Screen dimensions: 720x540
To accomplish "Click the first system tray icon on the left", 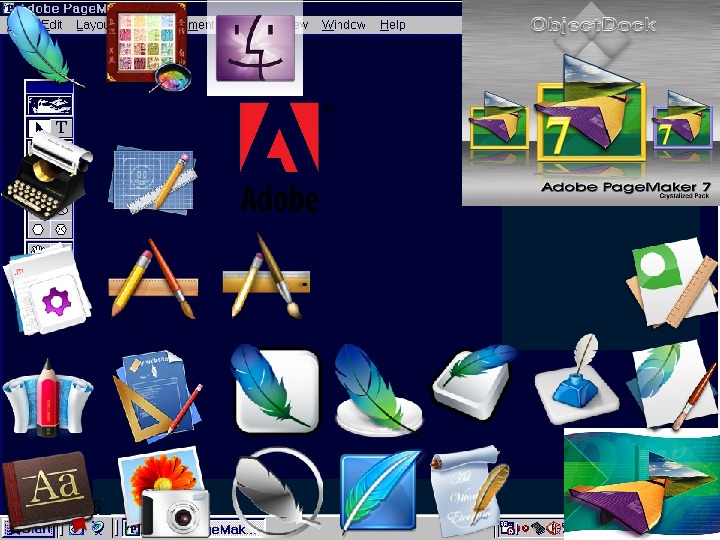I will [x=507, y=528].
